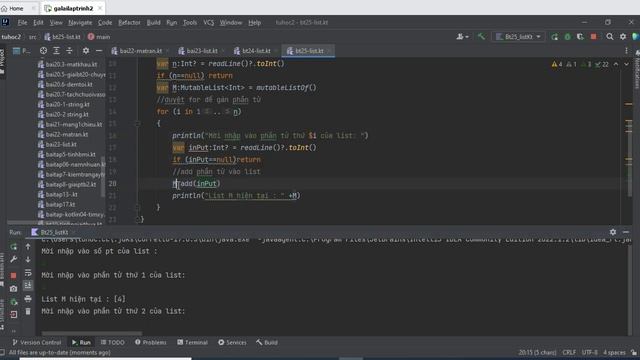
Task: Click the Print console output icon
Action: pyautogui.click(x=28, y=299)
